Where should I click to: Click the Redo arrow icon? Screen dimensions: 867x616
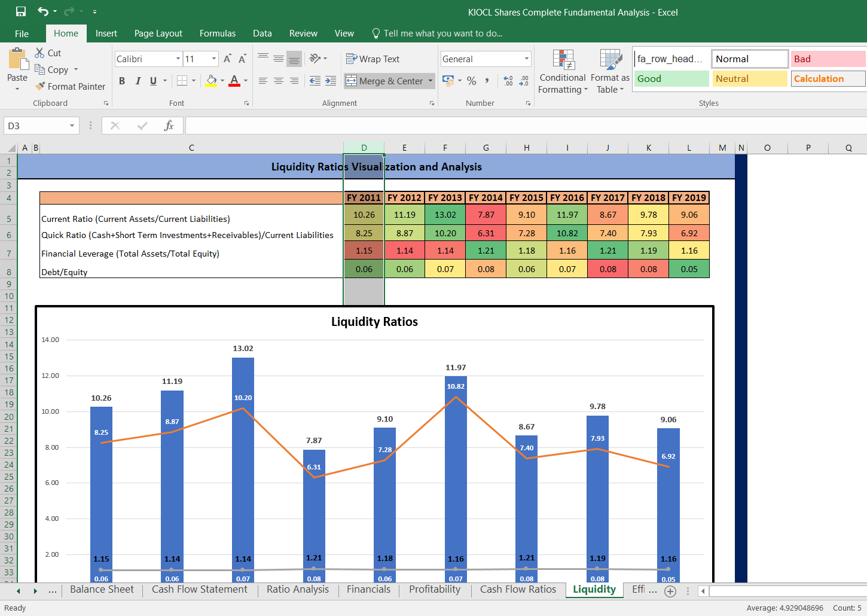click(69, 11)
